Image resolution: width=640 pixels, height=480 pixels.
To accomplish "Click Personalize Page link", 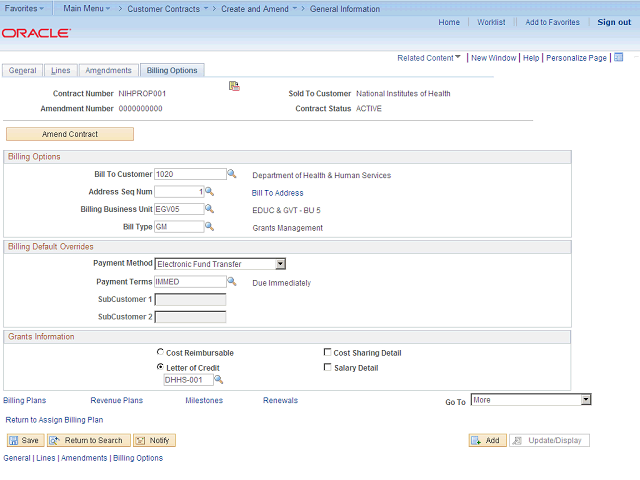I will 576,58.
